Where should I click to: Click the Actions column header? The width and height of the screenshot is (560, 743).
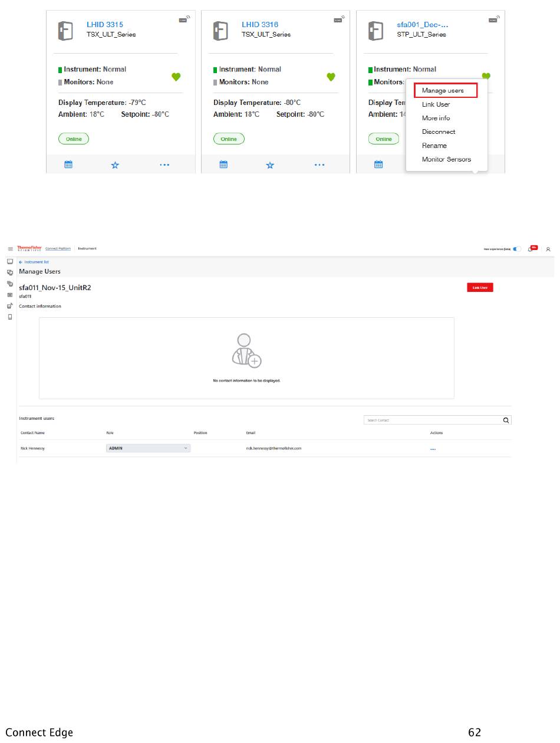[436, 433]
